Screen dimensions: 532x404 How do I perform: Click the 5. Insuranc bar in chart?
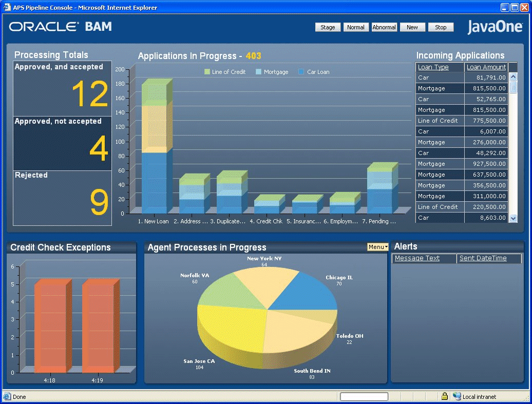point(307,204)
